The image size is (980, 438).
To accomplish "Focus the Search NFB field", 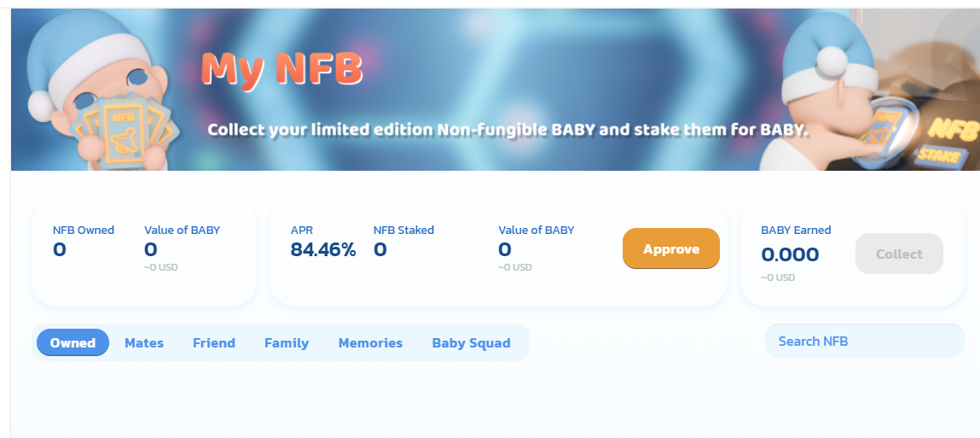I will point(864,341).
